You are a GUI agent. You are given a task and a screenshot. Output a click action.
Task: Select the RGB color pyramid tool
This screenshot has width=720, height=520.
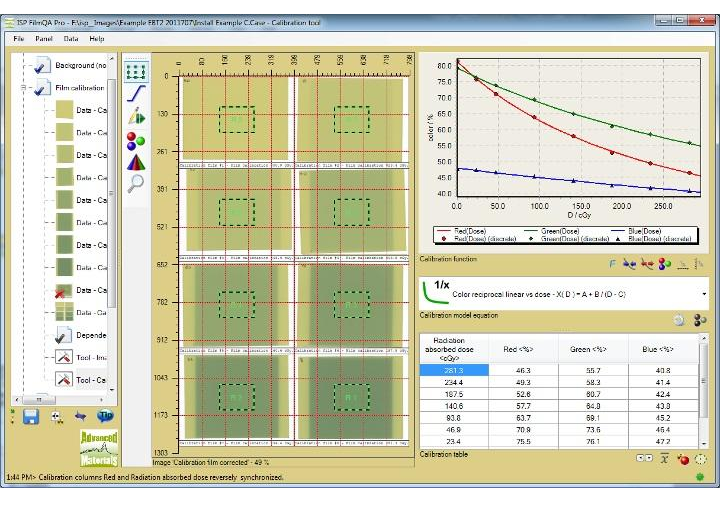pyautogui.click(x=136, y=162)
